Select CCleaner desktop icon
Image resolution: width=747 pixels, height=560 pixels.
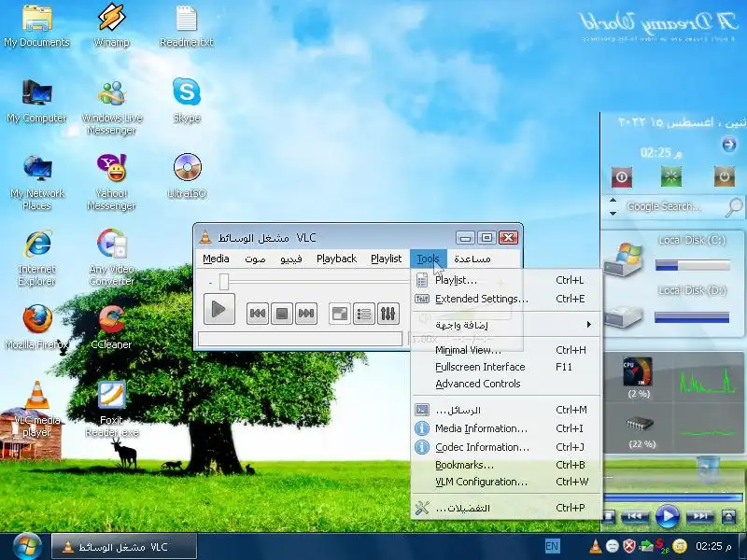[x=111, y=328]
